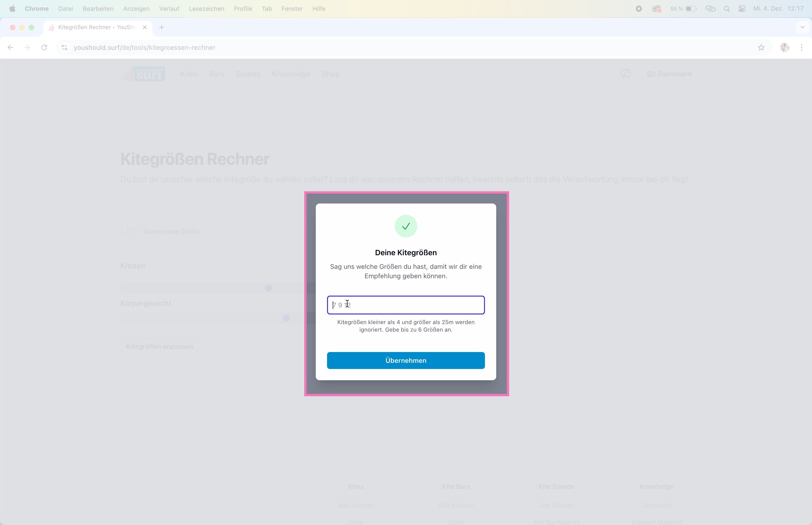Click the back navigation arrow
The width and height of the screenshot is (812, 525).
(x=11, y=47)
